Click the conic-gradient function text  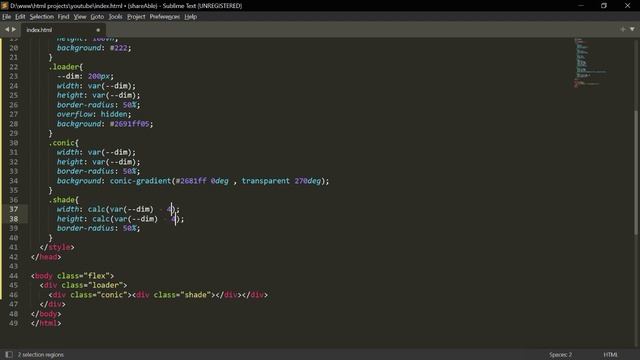point(140,181)
